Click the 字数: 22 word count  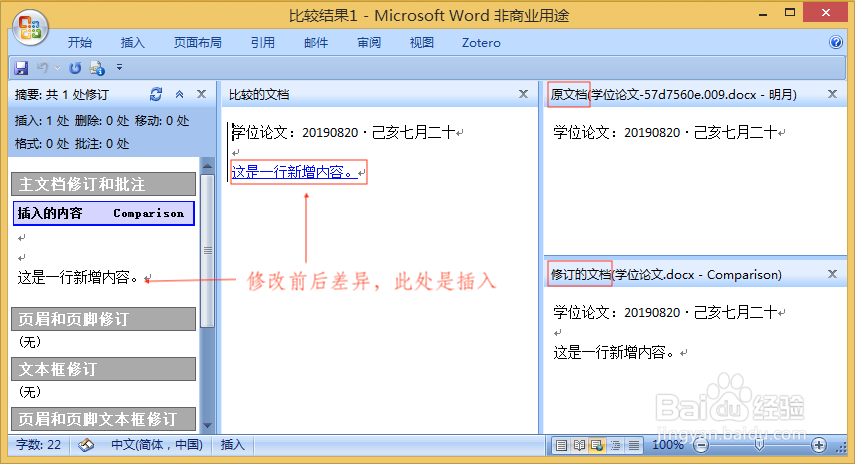tap(38, 445)
